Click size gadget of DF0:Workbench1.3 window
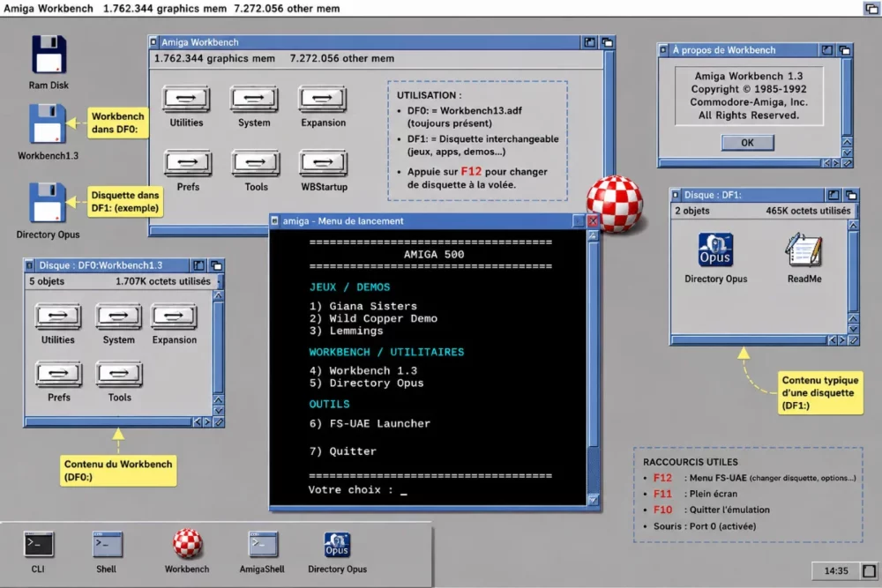 tap(218, 421)
